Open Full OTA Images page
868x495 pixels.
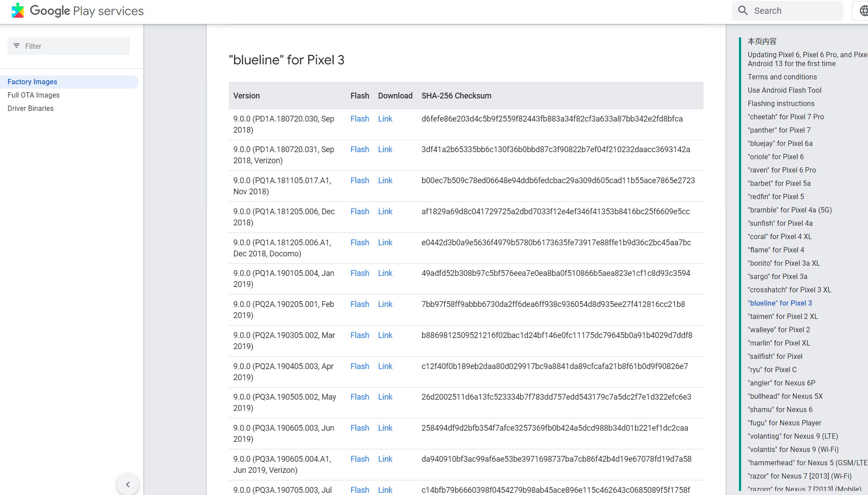34,95
